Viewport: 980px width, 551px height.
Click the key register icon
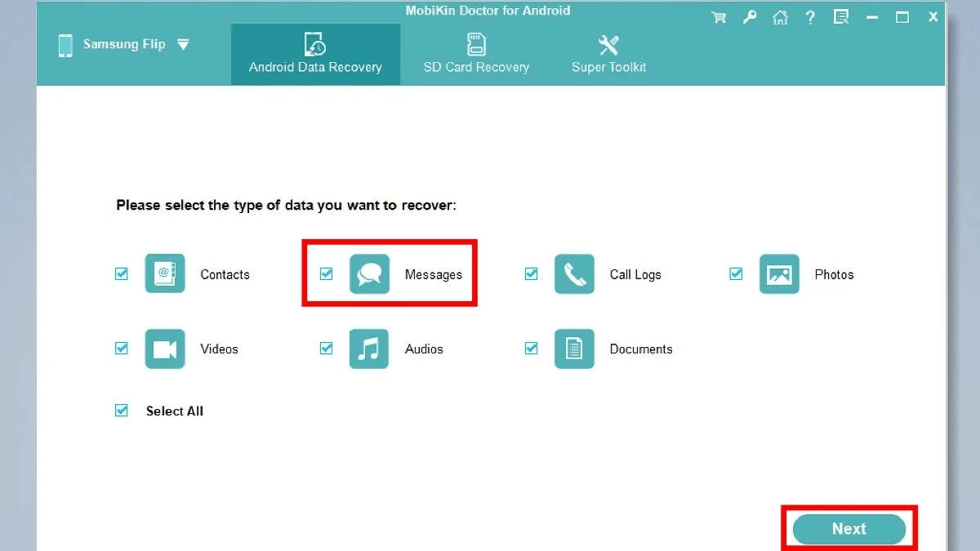[x=750, y=17]
